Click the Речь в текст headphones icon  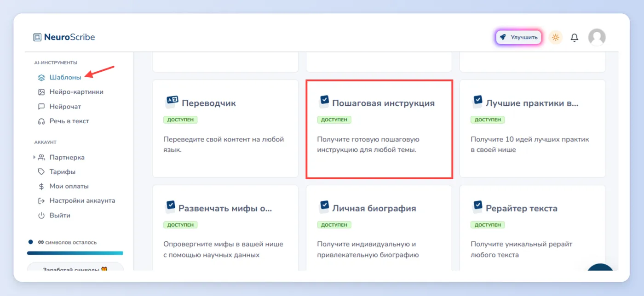(41, 121)
